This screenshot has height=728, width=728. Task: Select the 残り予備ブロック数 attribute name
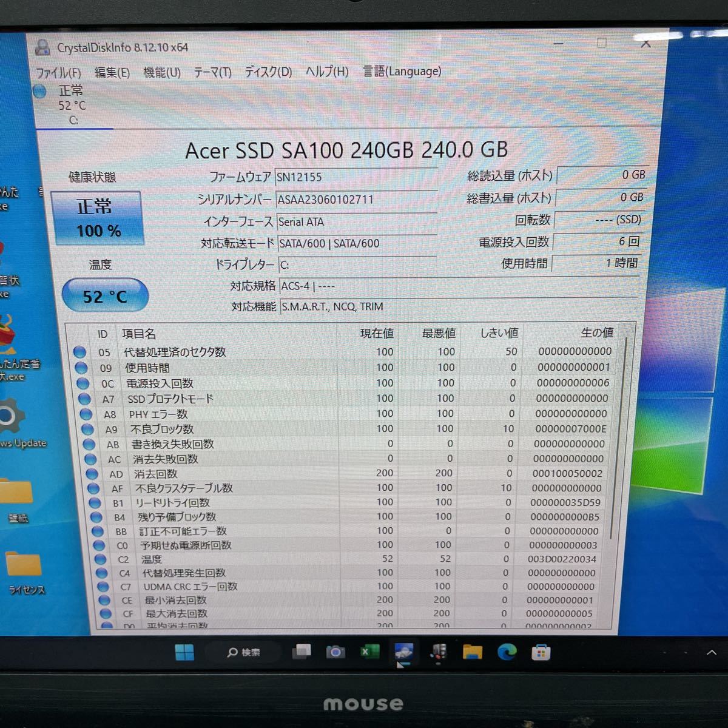point(177,517)
